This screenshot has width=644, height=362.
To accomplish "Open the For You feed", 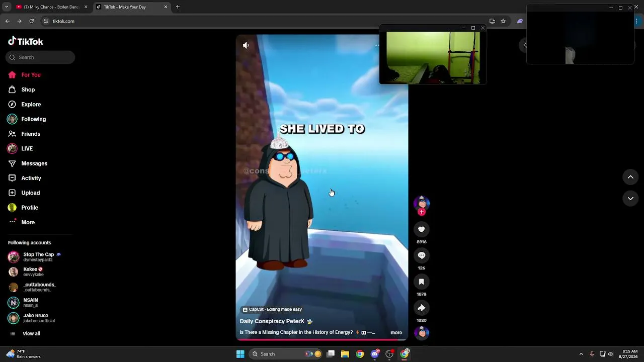I will 31,75.
